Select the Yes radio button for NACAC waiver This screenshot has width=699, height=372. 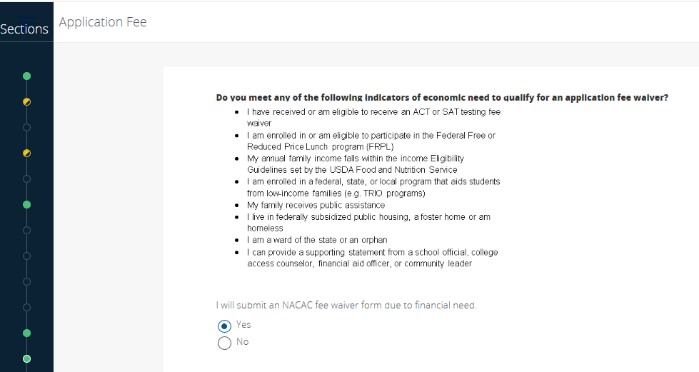point(224,326)
